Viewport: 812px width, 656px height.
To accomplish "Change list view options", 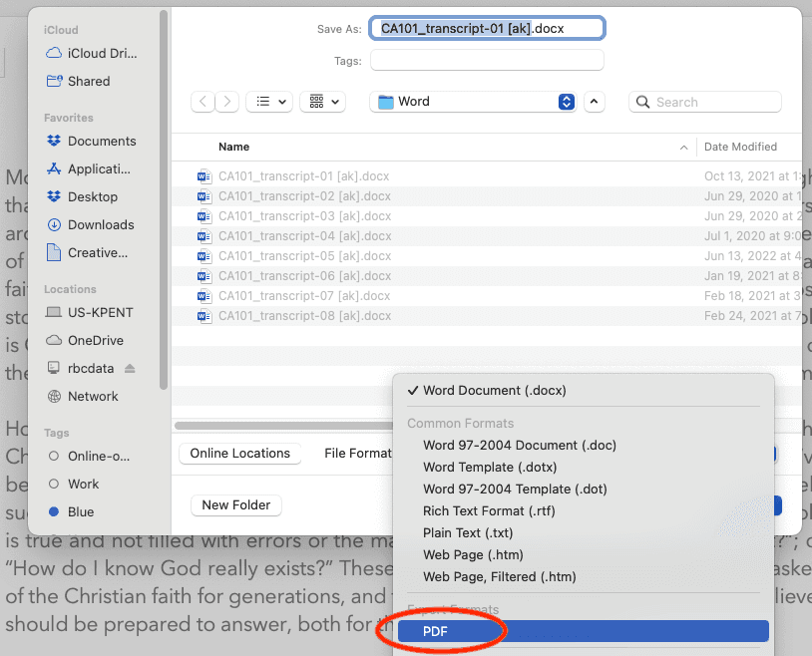I will click(269, 102).
